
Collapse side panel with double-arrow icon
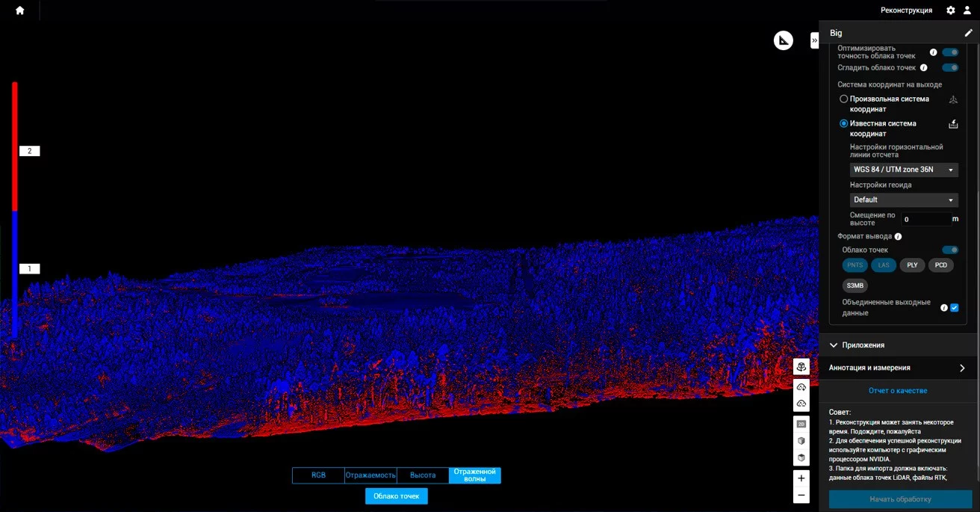tap(815, 40)
